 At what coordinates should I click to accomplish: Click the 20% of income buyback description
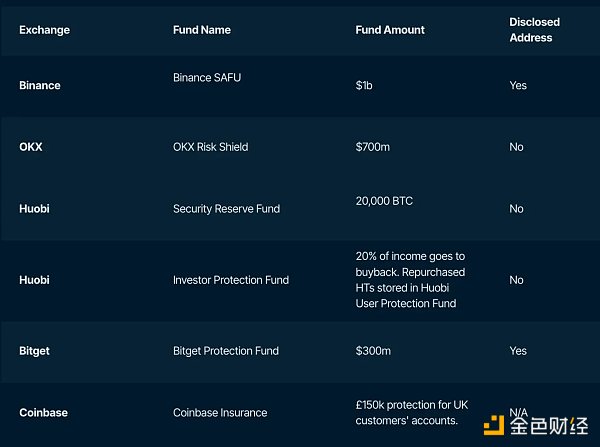(x=410, y=280)
